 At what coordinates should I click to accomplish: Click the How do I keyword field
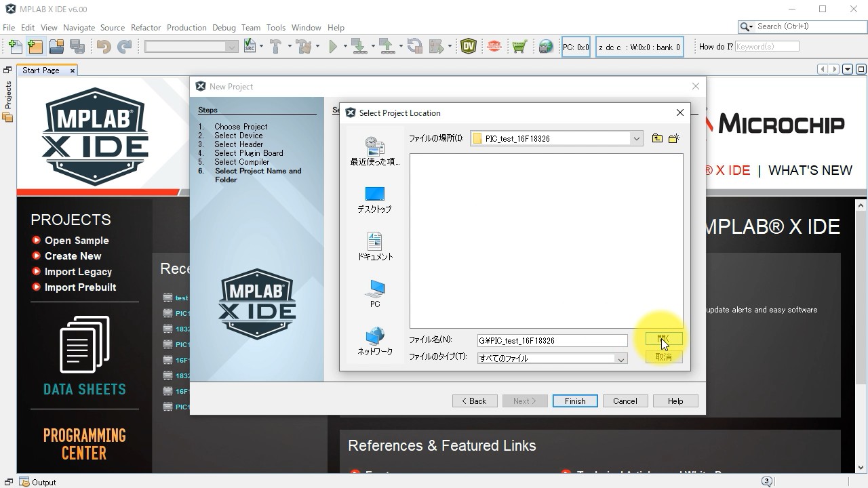pyautogui.click(x=767, y=47)
